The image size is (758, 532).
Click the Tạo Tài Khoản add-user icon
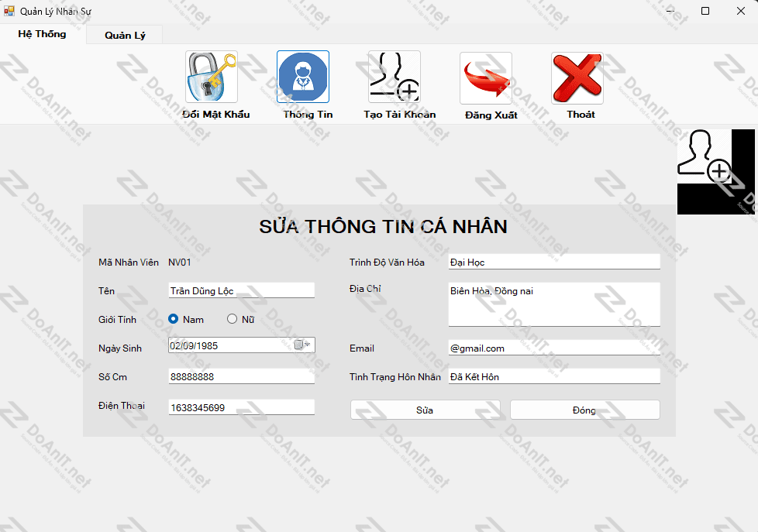pos(395,77)
